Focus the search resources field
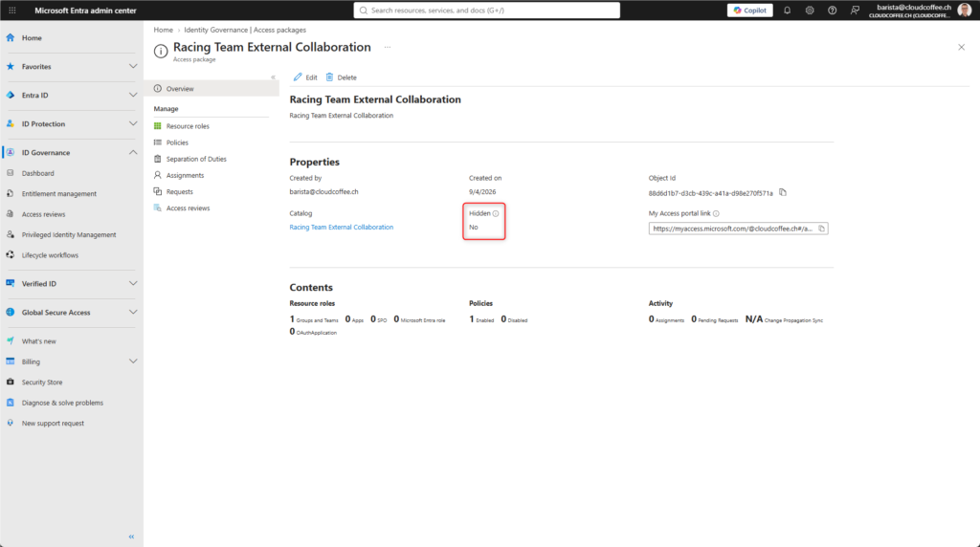 coord(486,10)
